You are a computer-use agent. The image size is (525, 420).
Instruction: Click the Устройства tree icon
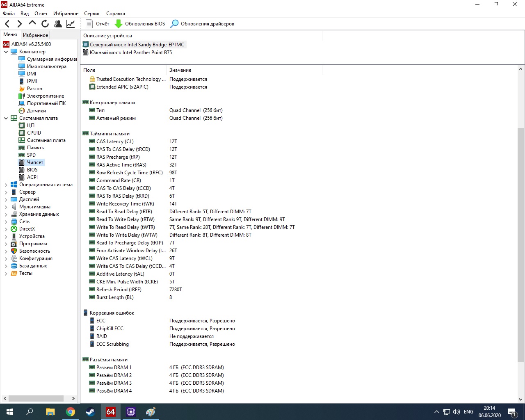point(14,236)
